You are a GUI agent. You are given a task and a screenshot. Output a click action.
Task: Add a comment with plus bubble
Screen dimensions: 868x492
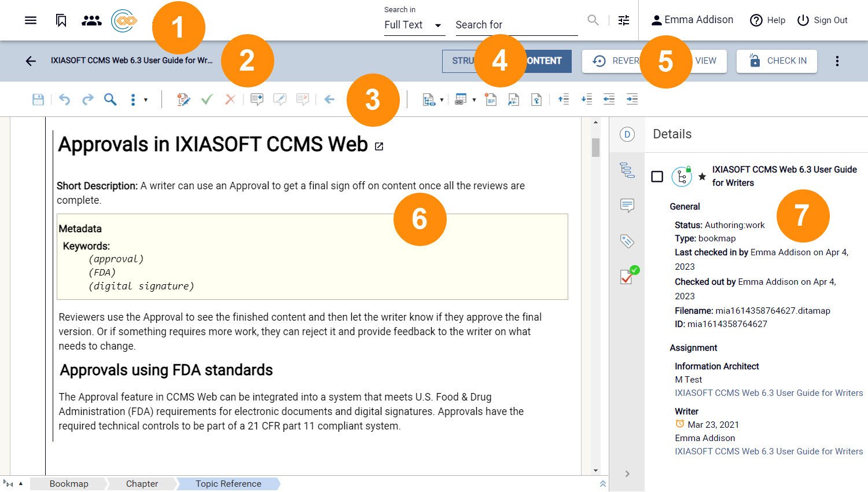tap(257, 100)
